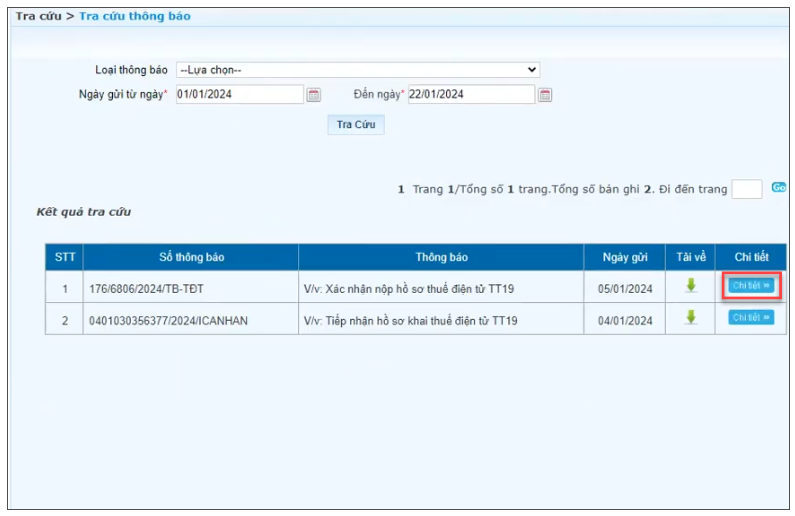Click the 'Ngày gửi' column header
The image size is (795, 516).
(625, 257)
